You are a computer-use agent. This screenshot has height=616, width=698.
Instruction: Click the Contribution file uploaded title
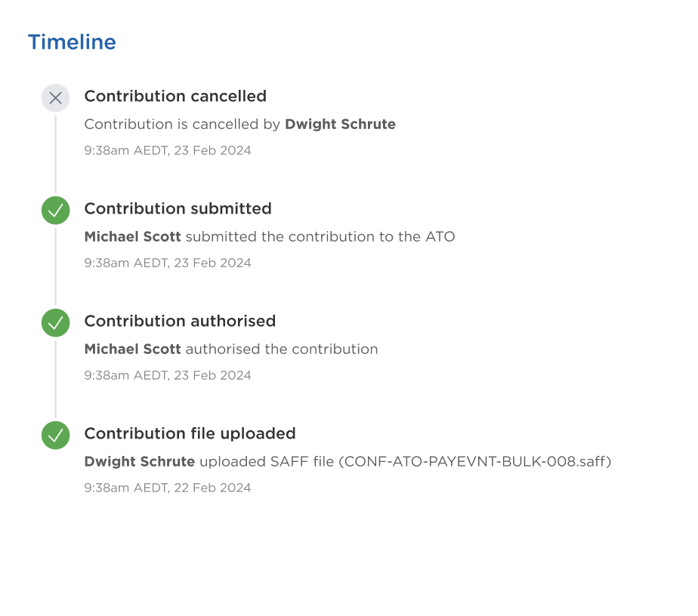[x=190, y=433]
